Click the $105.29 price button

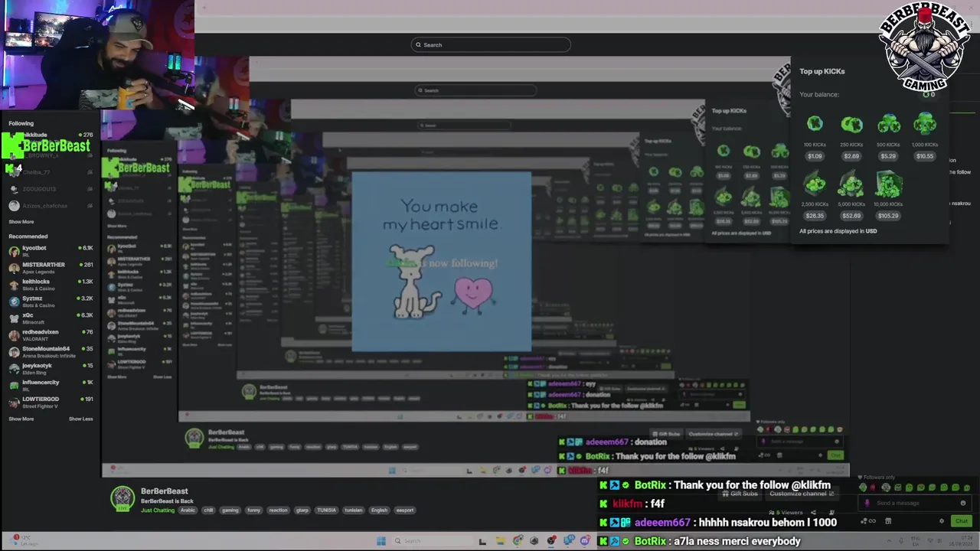pos(888,216)
